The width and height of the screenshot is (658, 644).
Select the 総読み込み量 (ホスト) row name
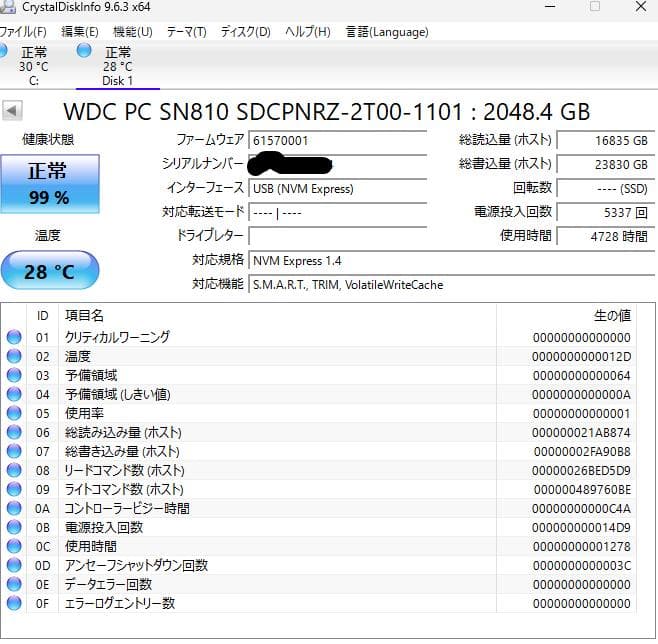pyautogui.click(x=123, y=432)
